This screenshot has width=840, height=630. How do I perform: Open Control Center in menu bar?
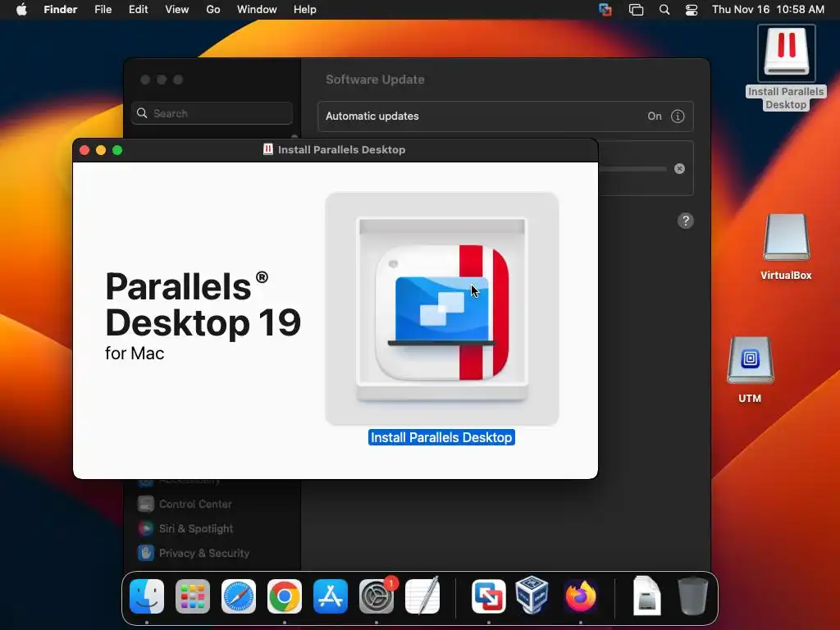(x=692, y=10)
